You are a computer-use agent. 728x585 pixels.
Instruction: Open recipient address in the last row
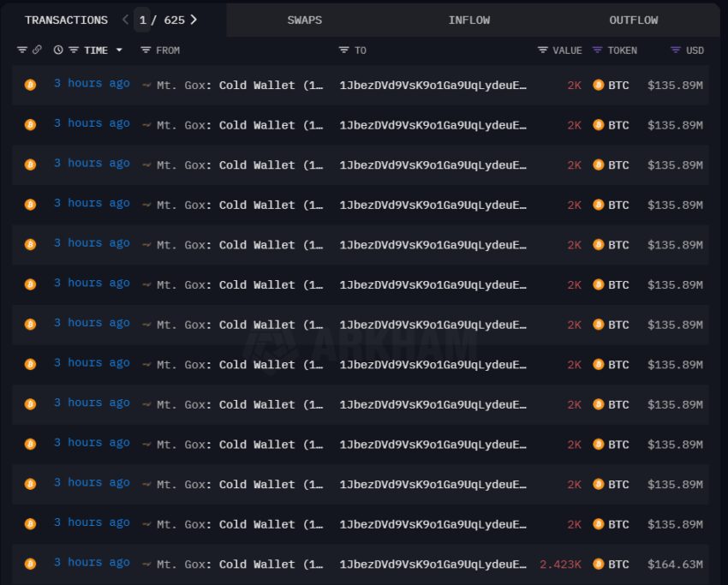tap(433, 564)
